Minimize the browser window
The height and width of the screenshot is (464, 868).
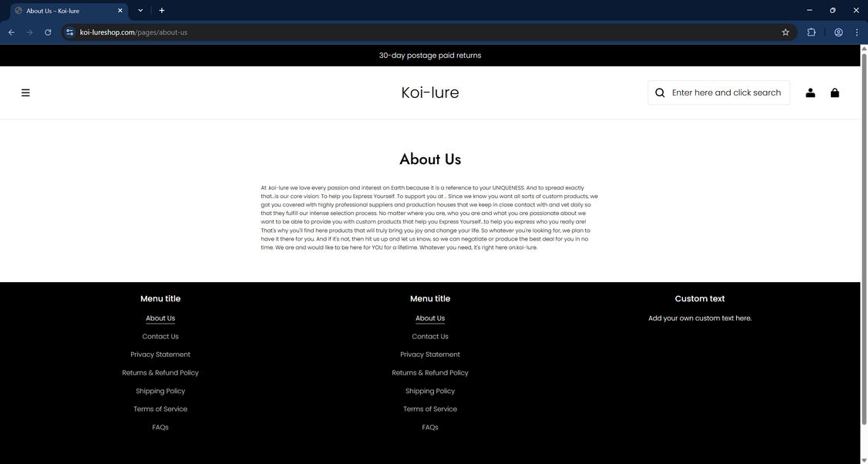coord(809,10)
